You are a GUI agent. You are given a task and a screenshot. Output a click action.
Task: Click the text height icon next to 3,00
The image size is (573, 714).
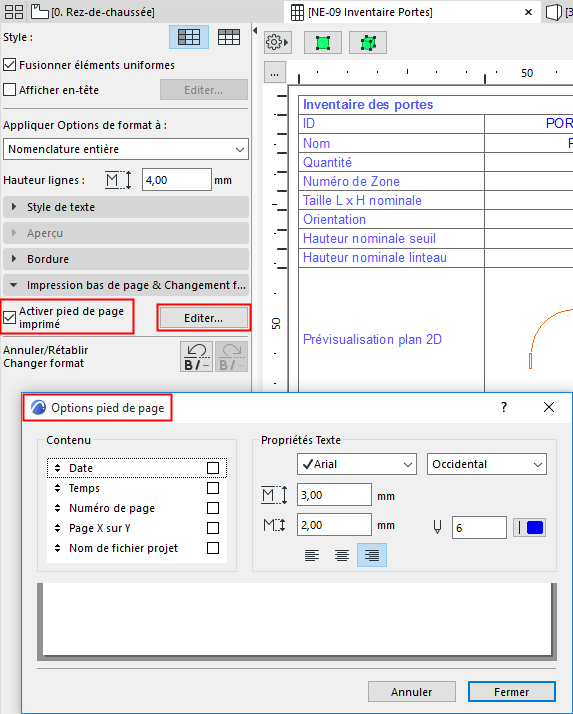(x=274, y=495)
